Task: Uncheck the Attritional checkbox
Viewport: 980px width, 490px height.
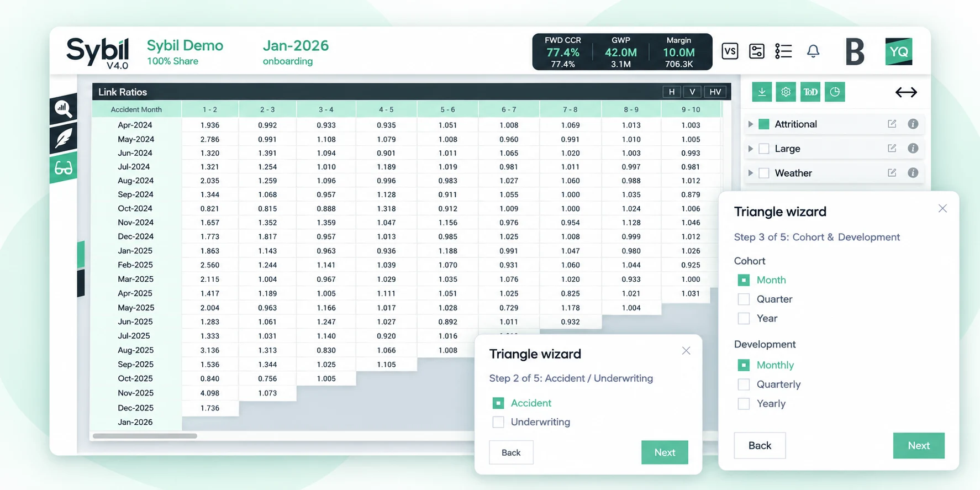Action: [x=764, y=124]
